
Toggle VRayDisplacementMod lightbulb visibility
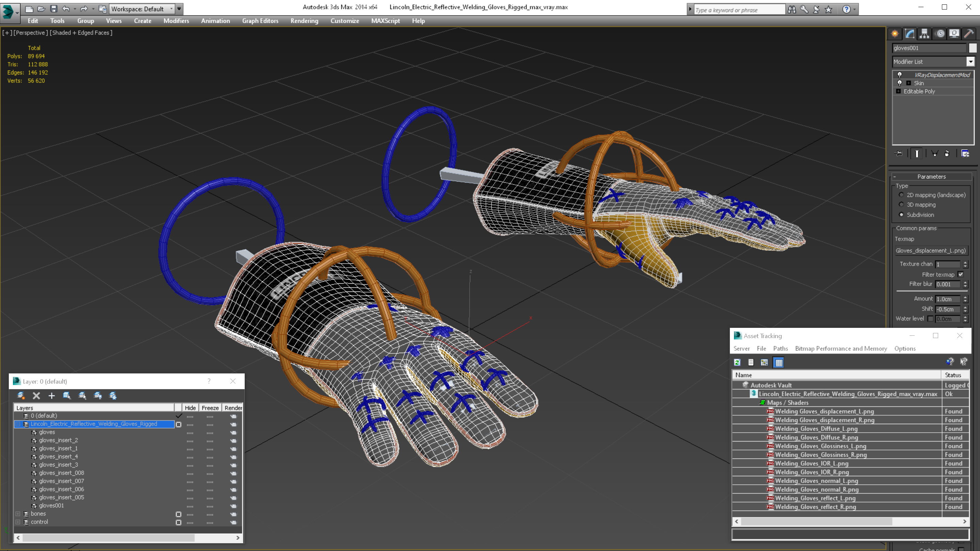coord(900,75)
